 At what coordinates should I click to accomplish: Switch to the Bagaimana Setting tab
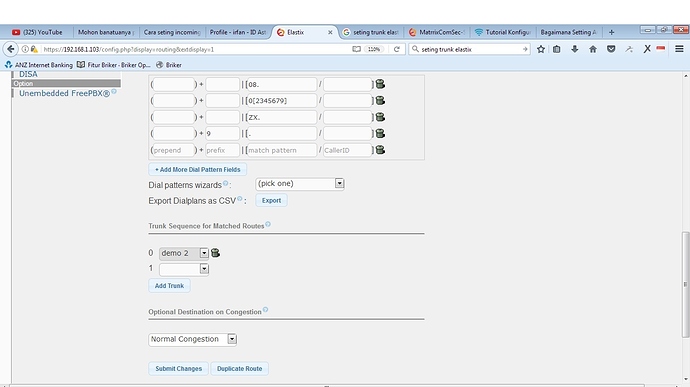[x=569, y=32]
